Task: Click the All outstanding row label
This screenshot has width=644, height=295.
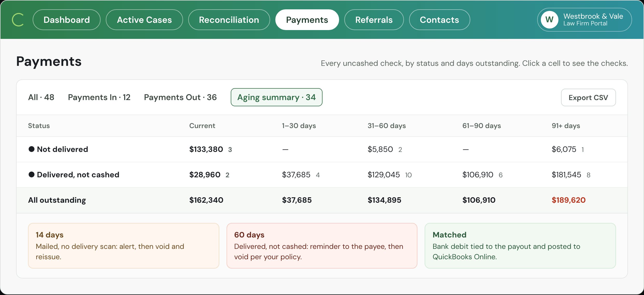Action: (57, 200)
